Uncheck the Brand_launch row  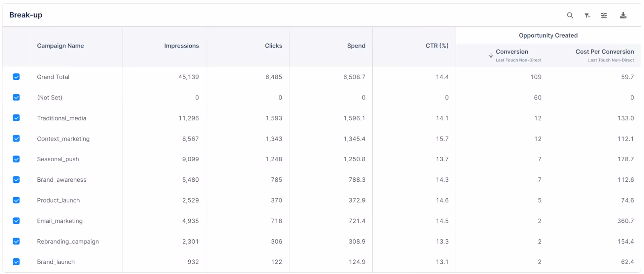[16, 262]
